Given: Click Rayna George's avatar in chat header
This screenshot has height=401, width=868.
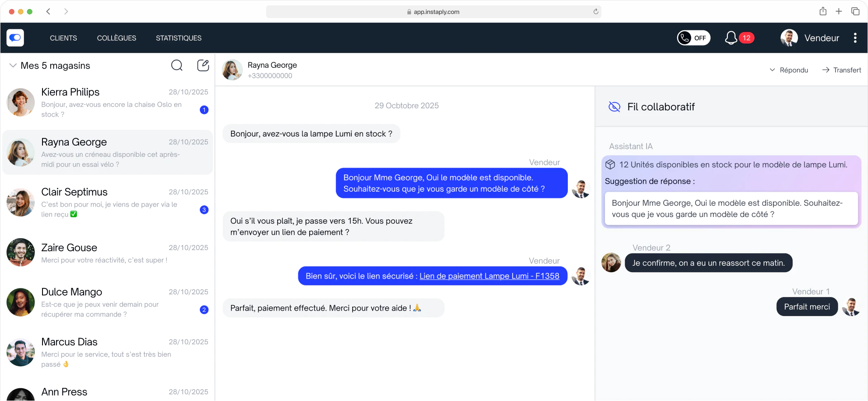Looking at the screenshot, I should tap(232, 70).
